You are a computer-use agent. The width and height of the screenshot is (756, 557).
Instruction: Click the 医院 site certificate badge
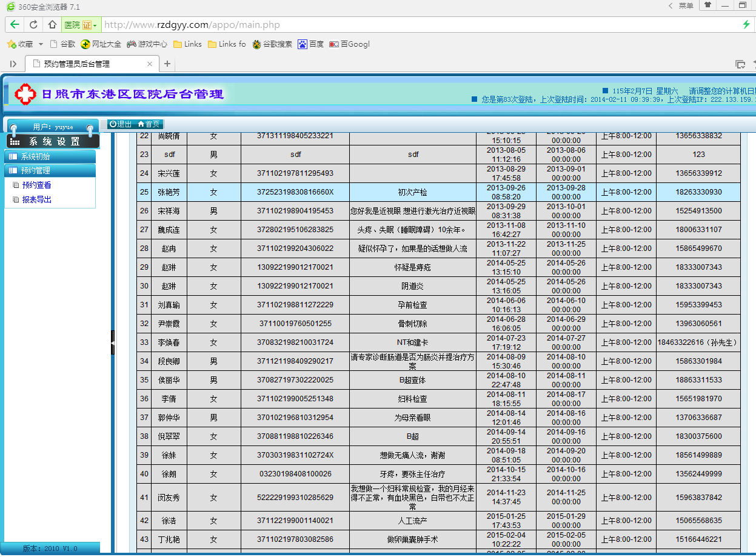click(81, 25)
